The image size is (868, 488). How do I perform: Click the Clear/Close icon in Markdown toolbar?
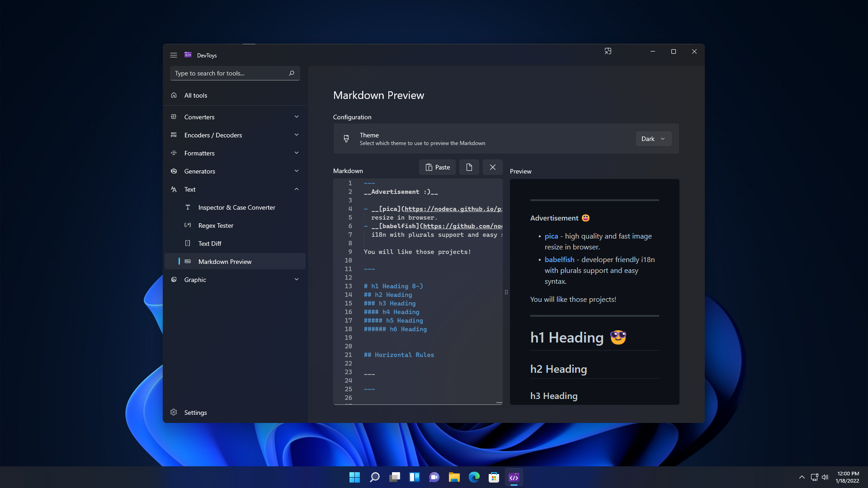(x=492, y=168)
